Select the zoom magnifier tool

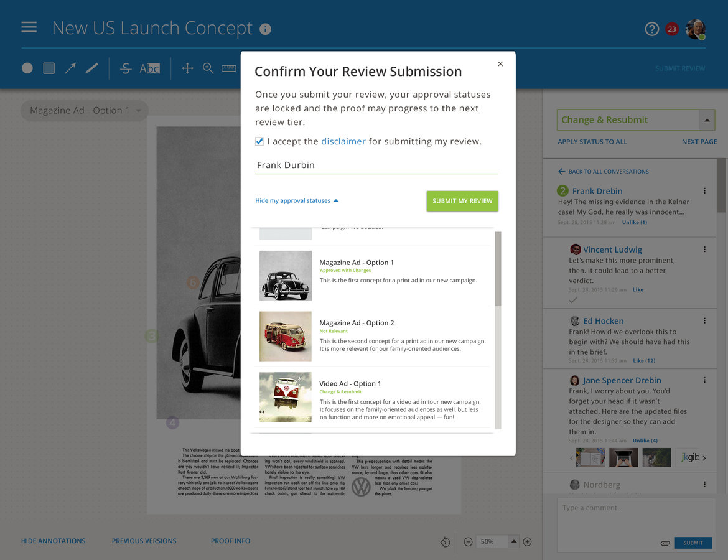(208, 68)
